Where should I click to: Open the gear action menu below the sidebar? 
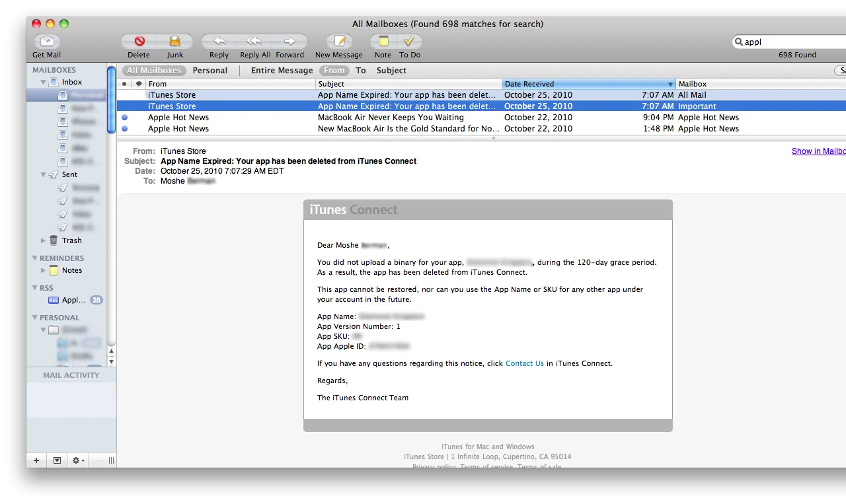pyautogui.click(x=78, y=460)
